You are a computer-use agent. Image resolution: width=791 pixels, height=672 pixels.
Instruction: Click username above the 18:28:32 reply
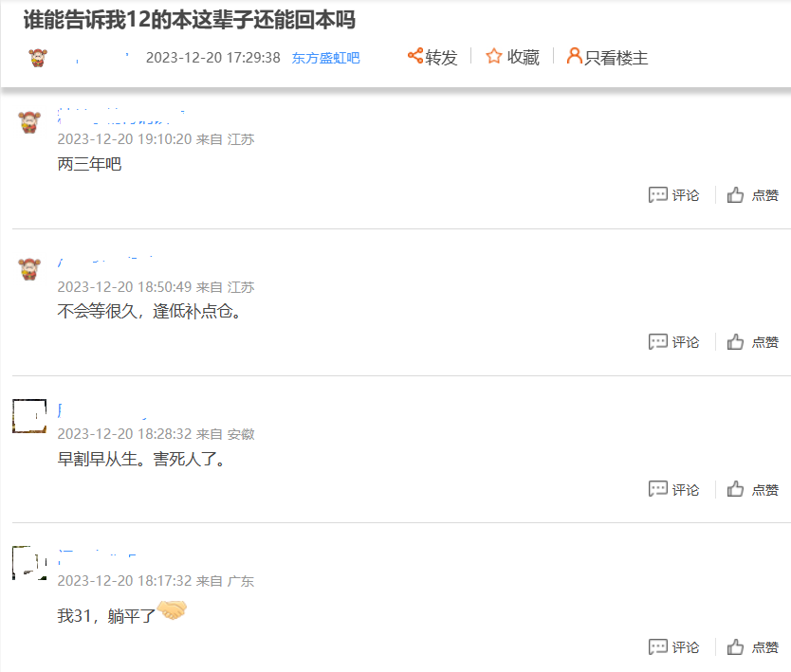click(102, 411)
